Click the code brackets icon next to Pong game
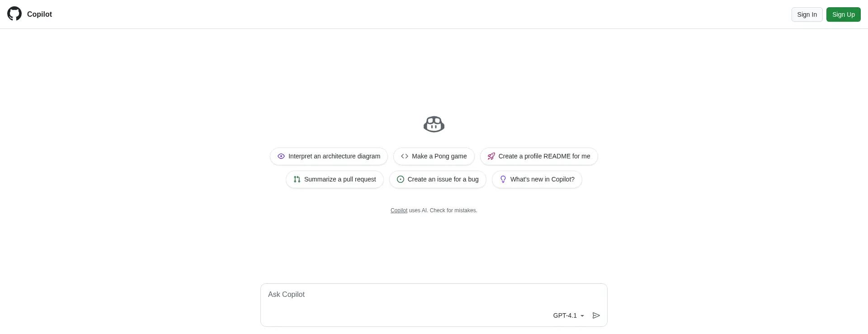The image size is (868, 334). pyautogui.click(x=405, y=156)
